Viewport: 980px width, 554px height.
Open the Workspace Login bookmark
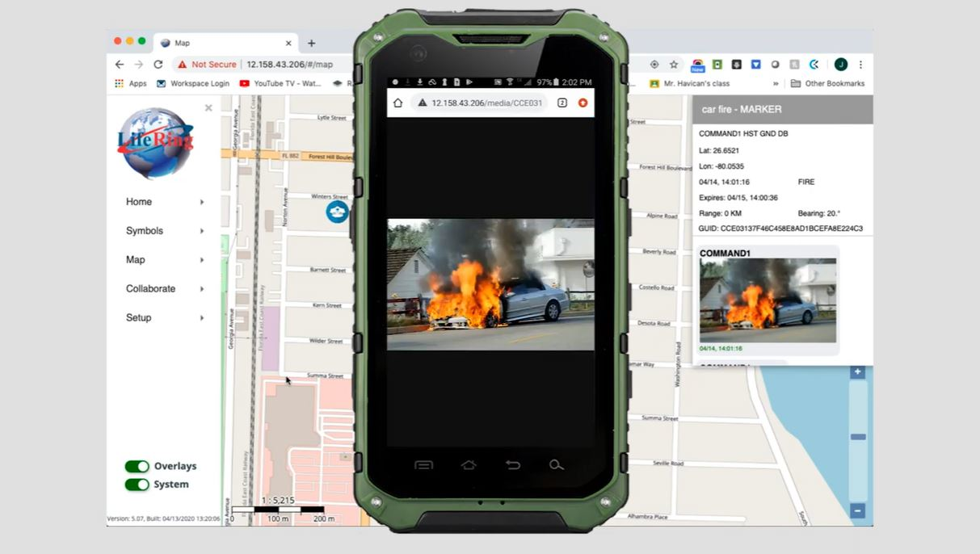(193, 84)
